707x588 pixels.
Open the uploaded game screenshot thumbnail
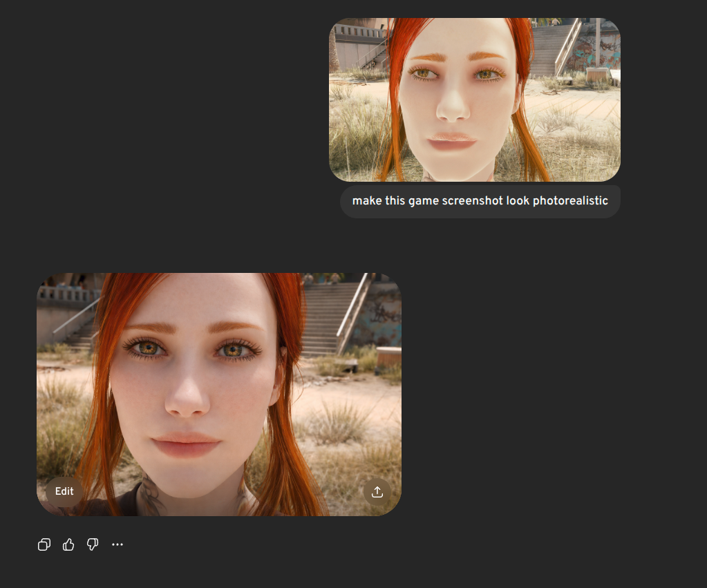point(475,99)
